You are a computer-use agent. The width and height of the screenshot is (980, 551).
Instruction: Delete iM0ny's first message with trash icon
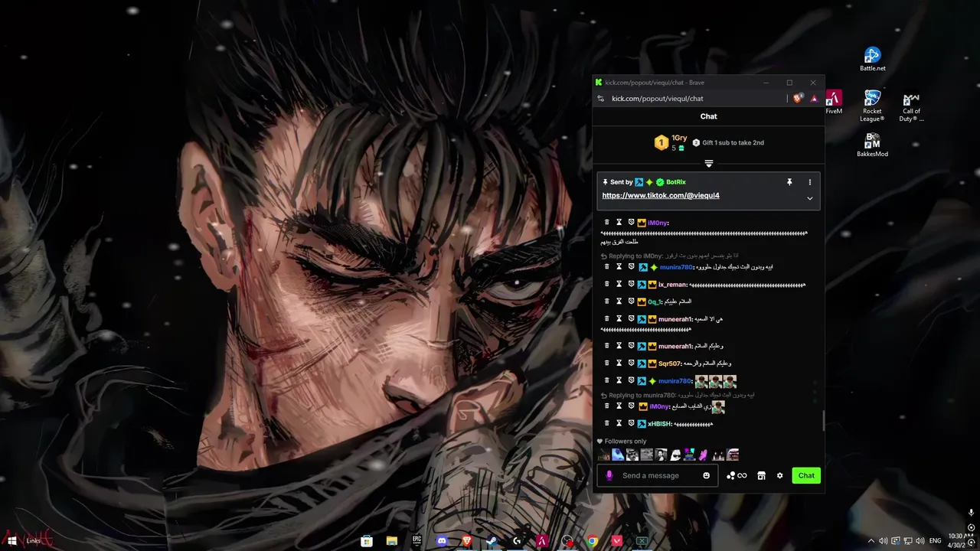click(607, 223)
